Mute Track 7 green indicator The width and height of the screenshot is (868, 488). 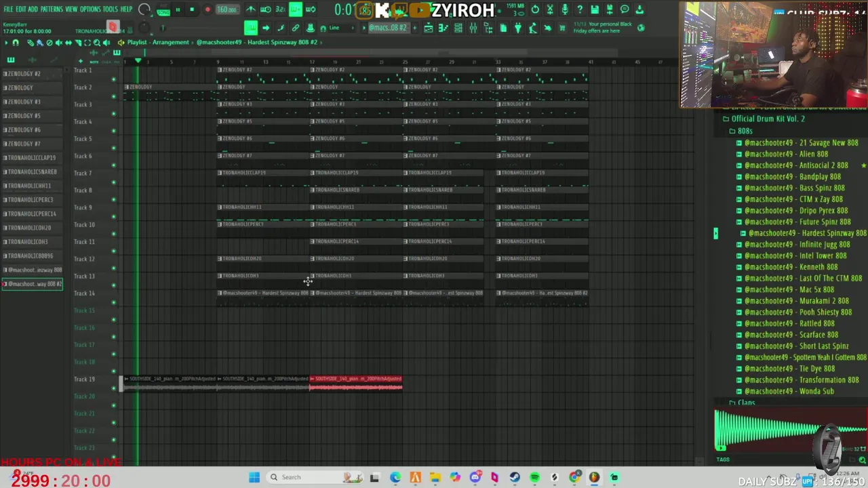click(x=113, y=182)
